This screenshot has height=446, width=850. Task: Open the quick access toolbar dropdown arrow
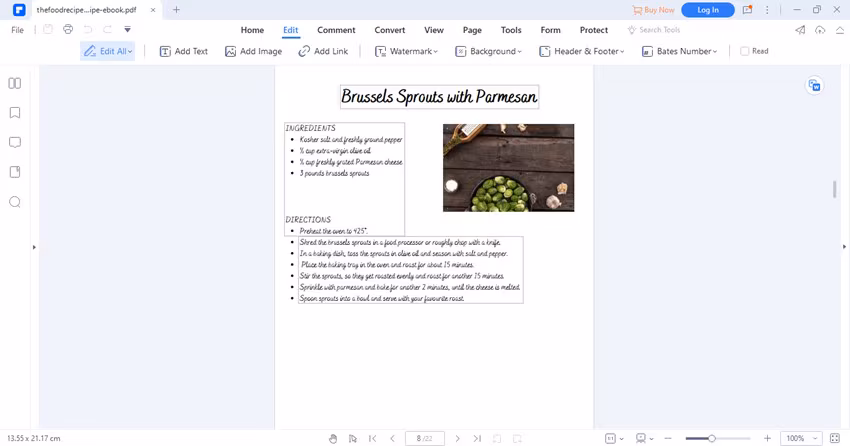point(127,29)
